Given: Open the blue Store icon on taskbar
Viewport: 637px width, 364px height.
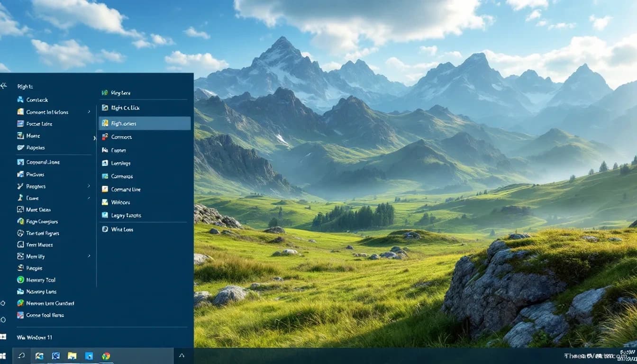Looking at the screenshot, I should click(89, 356).
